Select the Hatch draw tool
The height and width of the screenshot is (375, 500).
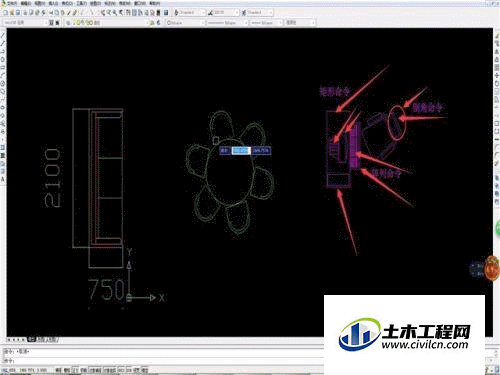coord(3,147)
